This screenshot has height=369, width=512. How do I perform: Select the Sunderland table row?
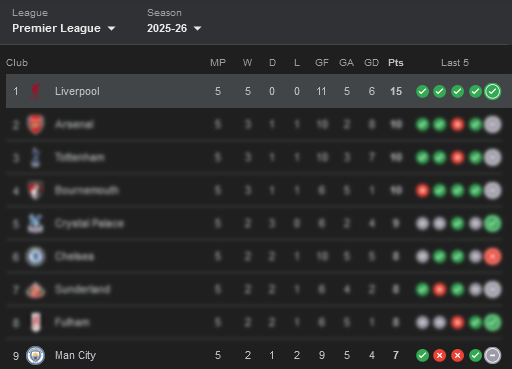pos(254,289)
